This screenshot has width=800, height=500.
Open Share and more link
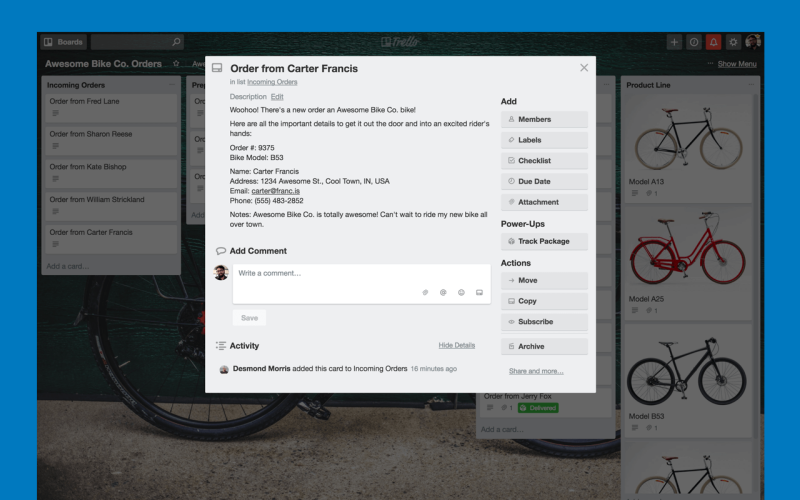pos(536,371)
